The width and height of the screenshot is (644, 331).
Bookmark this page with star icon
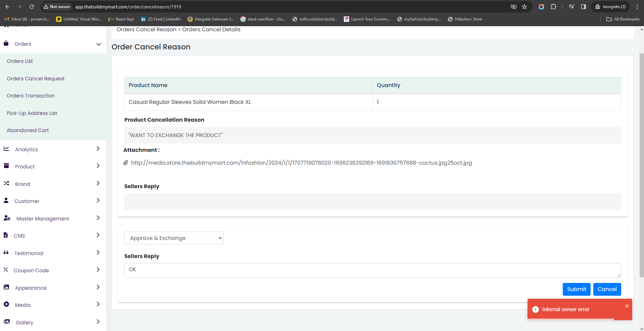click(524, 7)
